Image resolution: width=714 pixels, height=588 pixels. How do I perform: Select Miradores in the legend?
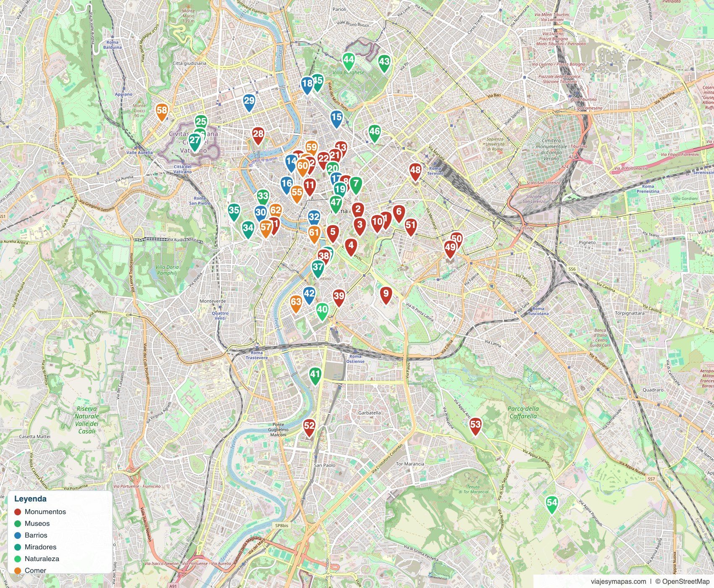click(40, 547)
